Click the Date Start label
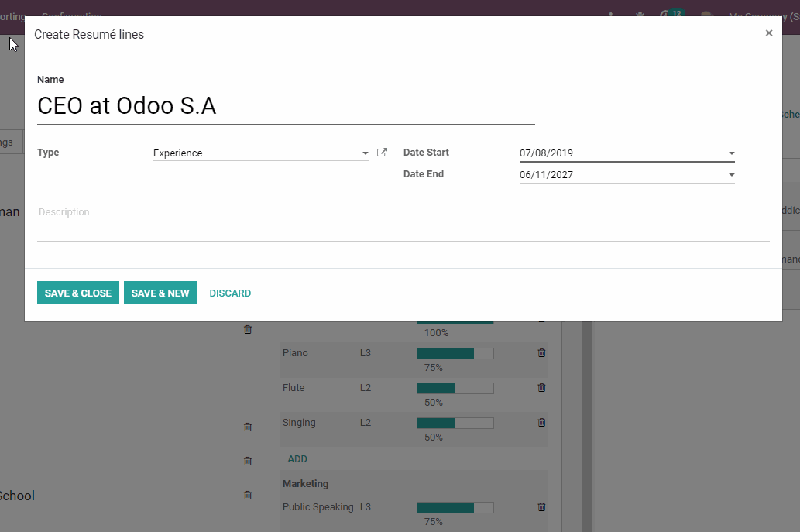This screenshot has width=800, height=532. 426,153
